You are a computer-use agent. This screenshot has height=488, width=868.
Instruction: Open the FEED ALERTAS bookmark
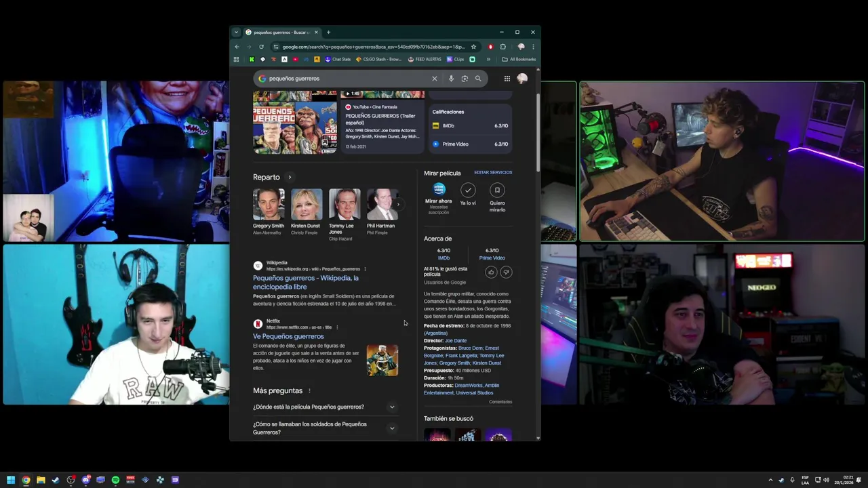(425, 59)
